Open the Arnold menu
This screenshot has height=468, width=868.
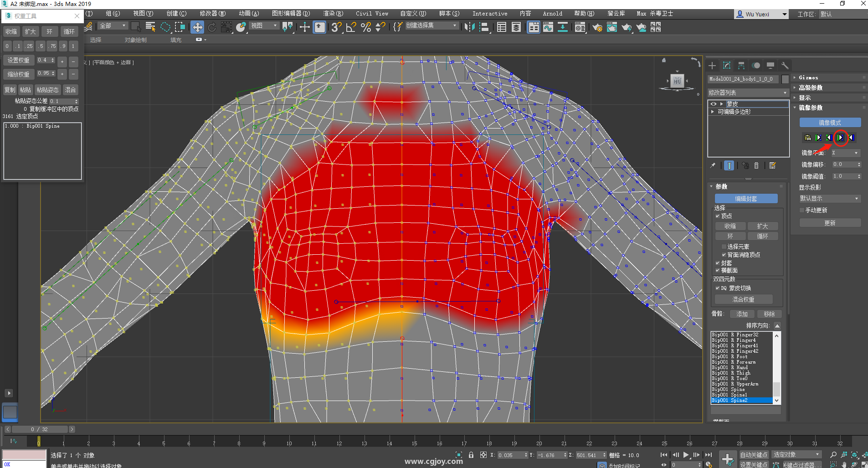click(552, 14)
